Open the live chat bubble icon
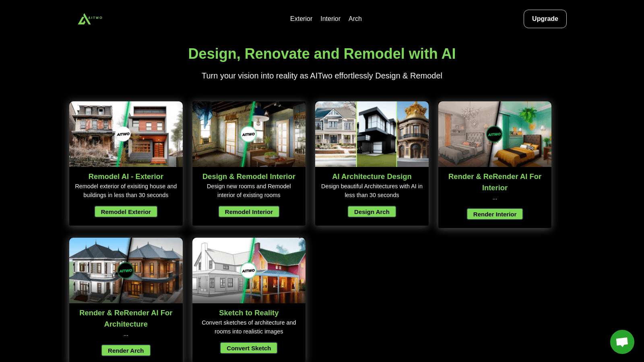644x362 pixels. (622, 342)
